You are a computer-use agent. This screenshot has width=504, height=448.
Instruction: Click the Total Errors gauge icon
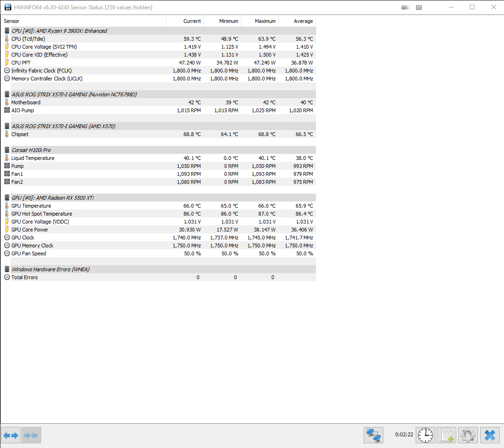point(7,277)
